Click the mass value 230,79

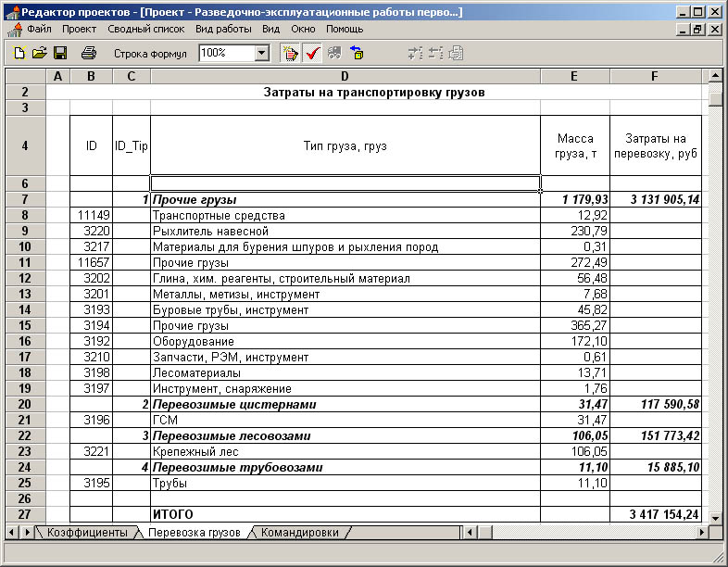click(575, 232)
